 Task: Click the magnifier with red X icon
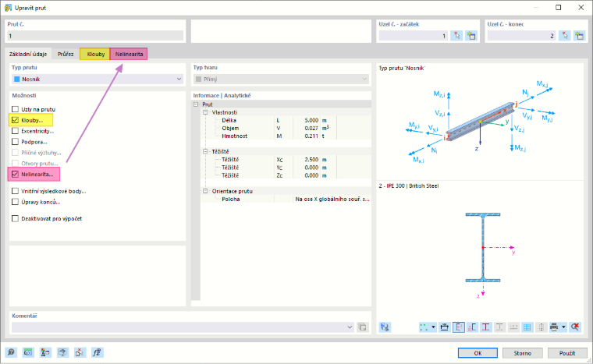coord(575,327)
